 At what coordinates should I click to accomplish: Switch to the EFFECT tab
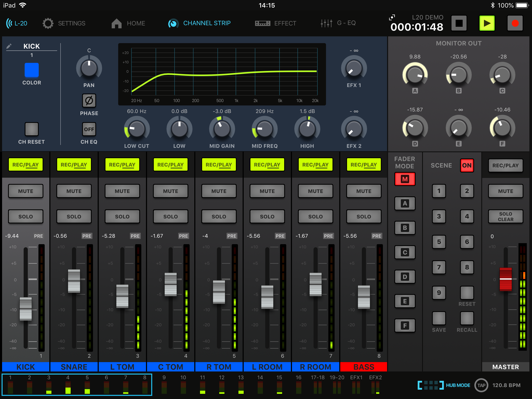click(276, 23)
